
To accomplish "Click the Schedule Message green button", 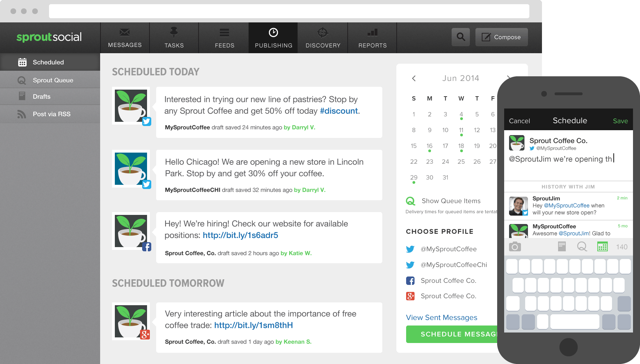I will [x=452, y=334].
